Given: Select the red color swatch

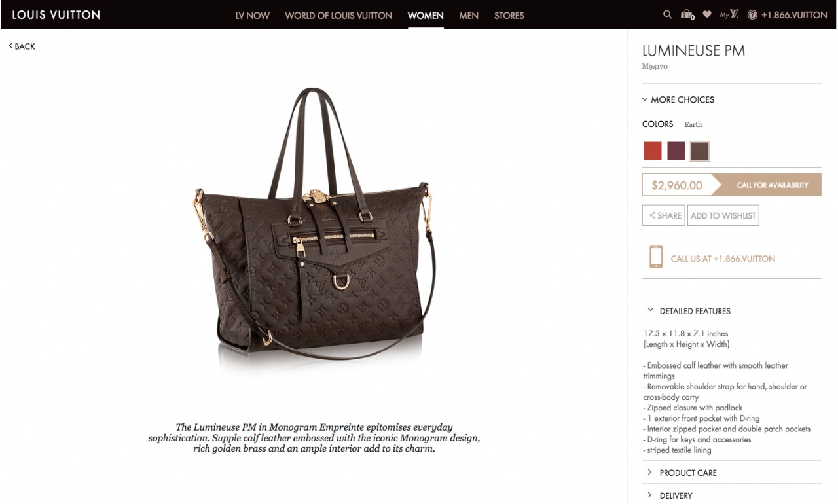Looking at the screenshot, I should (x=653, y=151).
